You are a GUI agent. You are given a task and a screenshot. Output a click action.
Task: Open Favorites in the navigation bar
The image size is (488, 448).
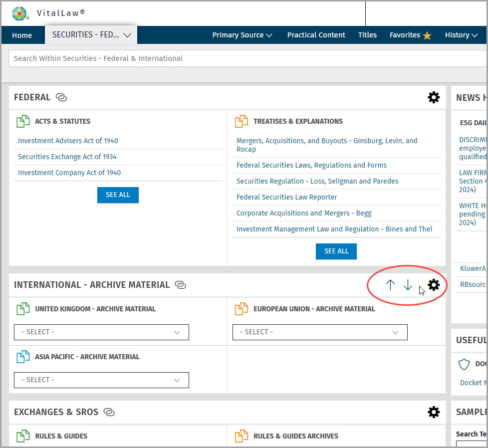[x=405, y=35]
